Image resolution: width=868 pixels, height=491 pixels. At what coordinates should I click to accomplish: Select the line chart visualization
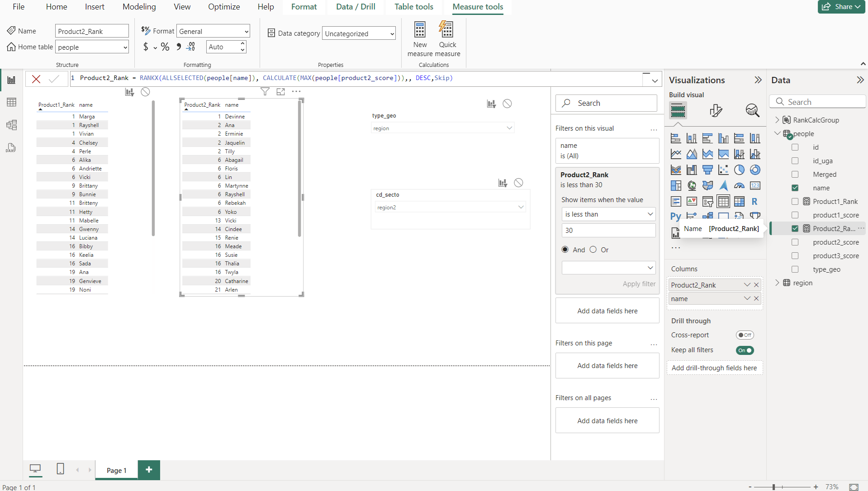(x=676, y=154)
